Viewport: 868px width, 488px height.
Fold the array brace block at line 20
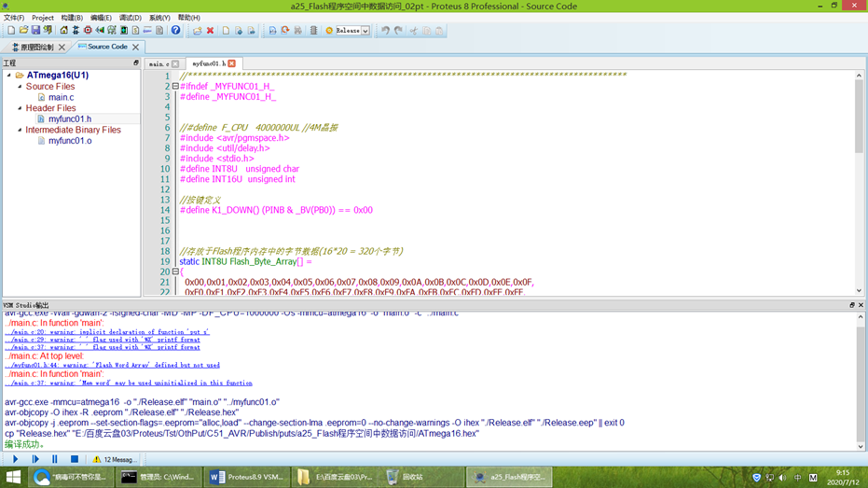pyautogui.click(x=175, y=272)
